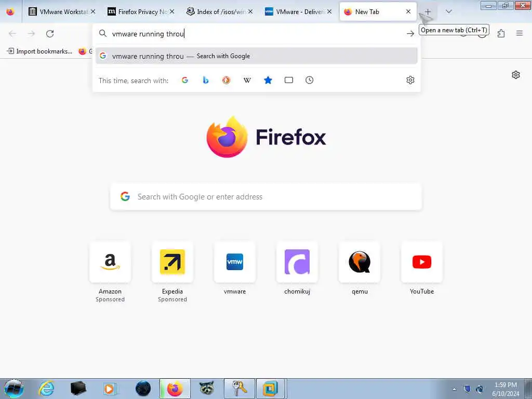Click the Firefox View icon left of the tabs
Image resolution: width=532 pixels, height=399 pixels.
coord(10,12)
